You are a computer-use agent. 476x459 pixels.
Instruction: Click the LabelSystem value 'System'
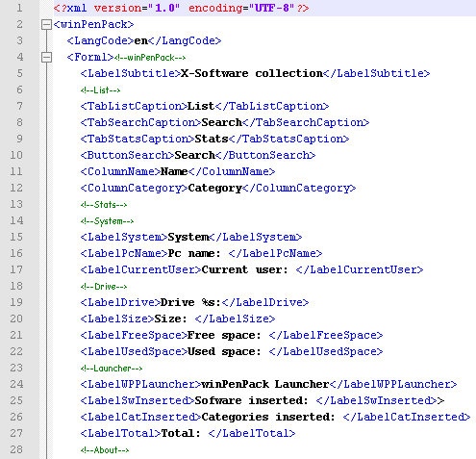coord(188,237)
